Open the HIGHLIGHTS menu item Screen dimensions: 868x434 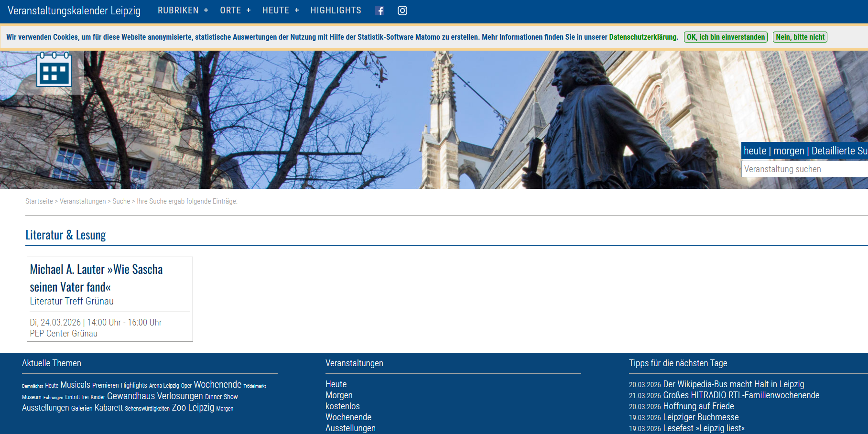pos(336,11)
